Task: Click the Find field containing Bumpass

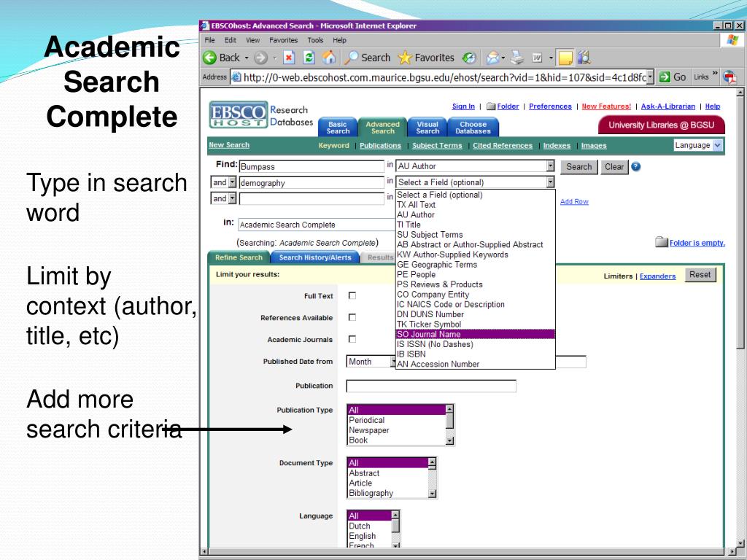Action: (311, 167)
